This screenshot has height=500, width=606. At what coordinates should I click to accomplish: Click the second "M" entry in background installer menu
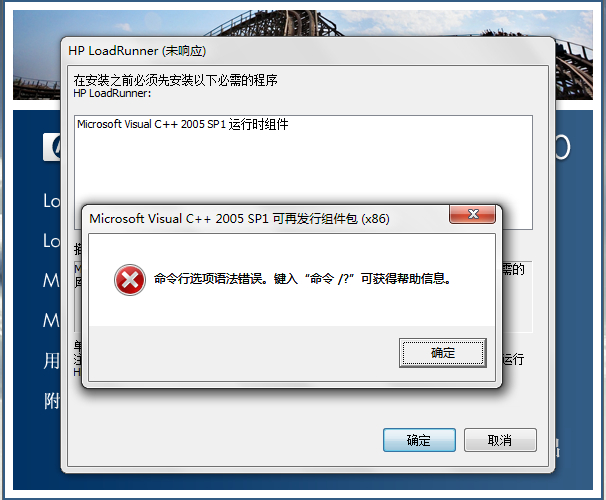pos(51,320)
